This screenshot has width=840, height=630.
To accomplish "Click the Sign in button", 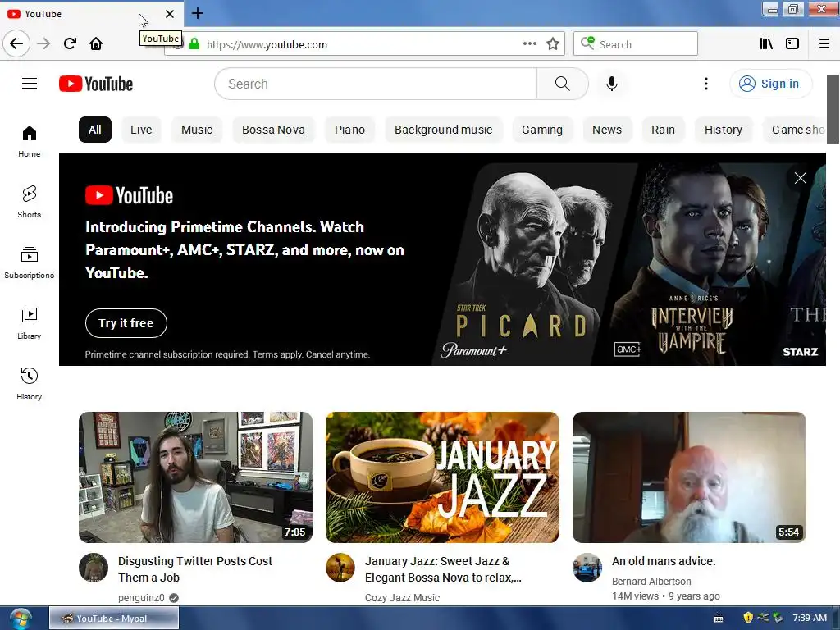I will click(x=770, y=84).
